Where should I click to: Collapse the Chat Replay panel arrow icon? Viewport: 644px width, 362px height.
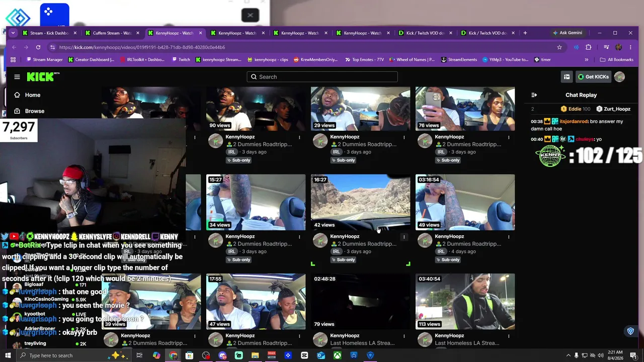(x=534, y=95)
